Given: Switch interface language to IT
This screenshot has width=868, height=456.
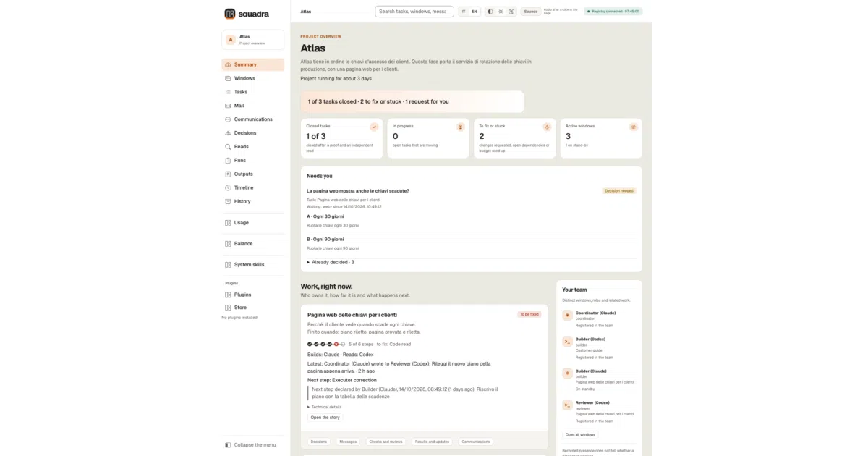Looking at the screenshot, I should pos(464,12).
